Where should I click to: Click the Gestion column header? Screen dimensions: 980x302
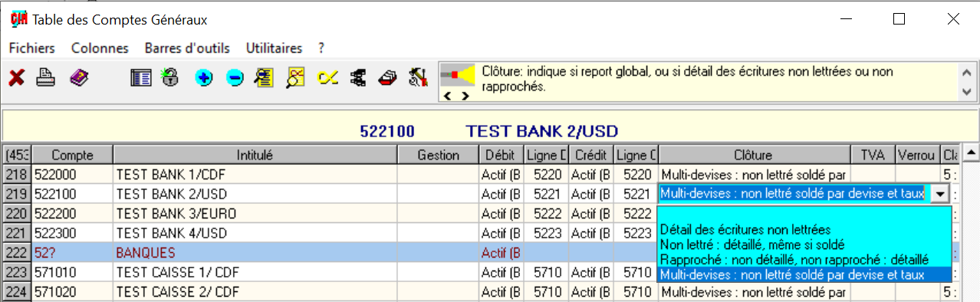pos(438,155)
